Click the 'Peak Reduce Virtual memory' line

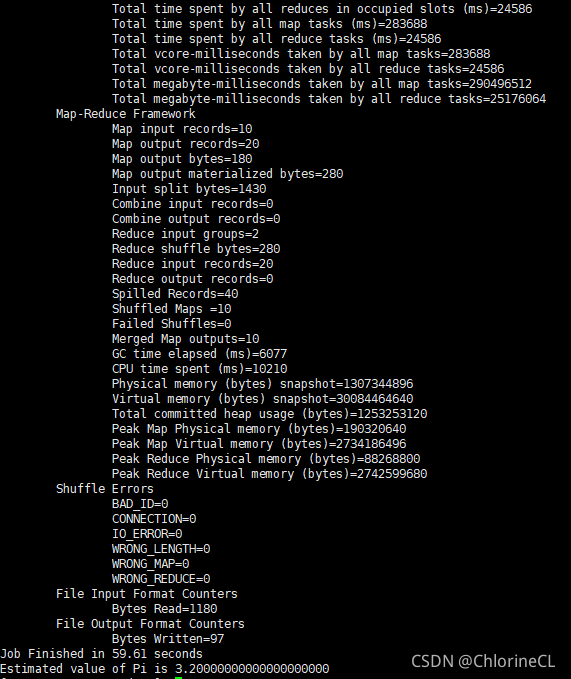tap(269, 474)
